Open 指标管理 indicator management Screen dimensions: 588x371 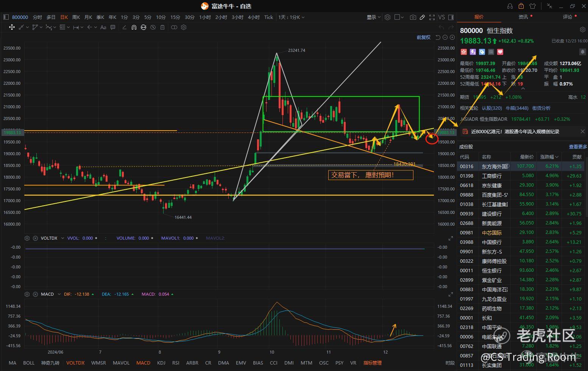(373, 363)
